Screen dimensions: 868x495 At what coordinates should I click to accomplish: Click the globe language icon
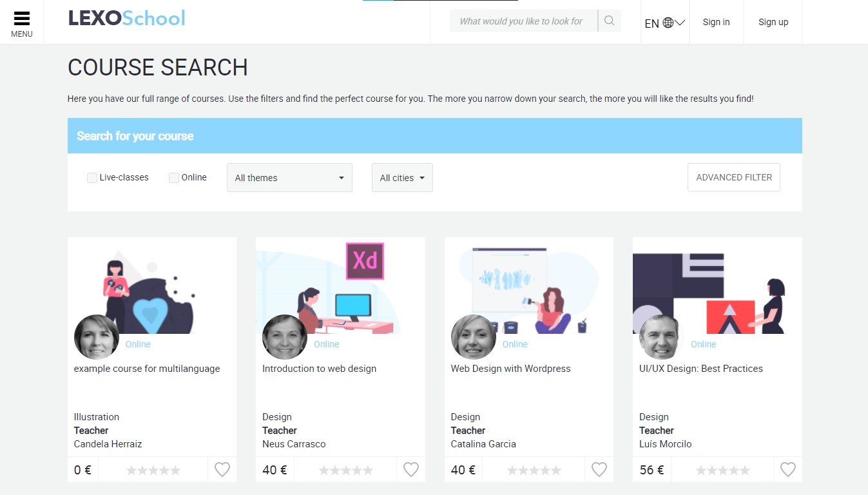click(x=667, y=22)
